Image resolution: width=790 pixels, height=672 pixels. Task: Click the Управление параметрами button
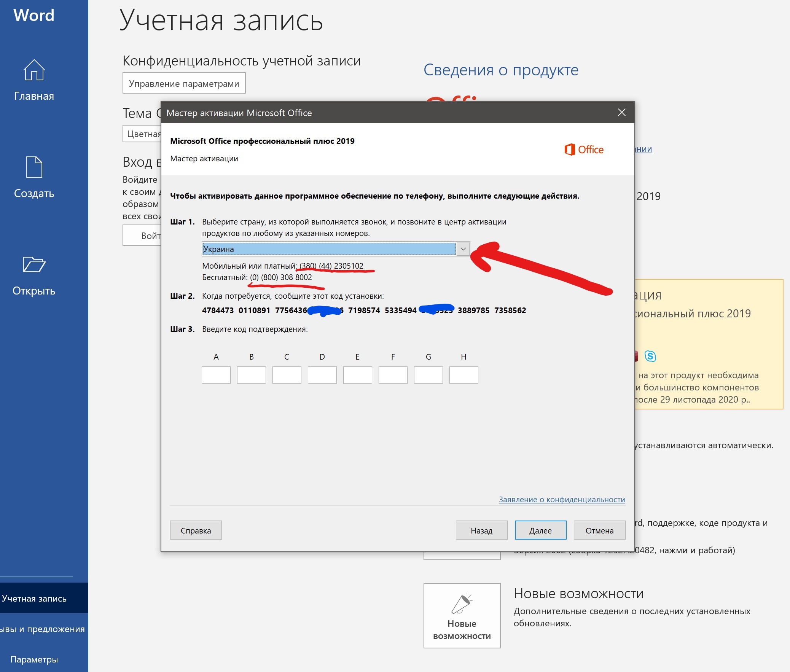coord(184,83)
